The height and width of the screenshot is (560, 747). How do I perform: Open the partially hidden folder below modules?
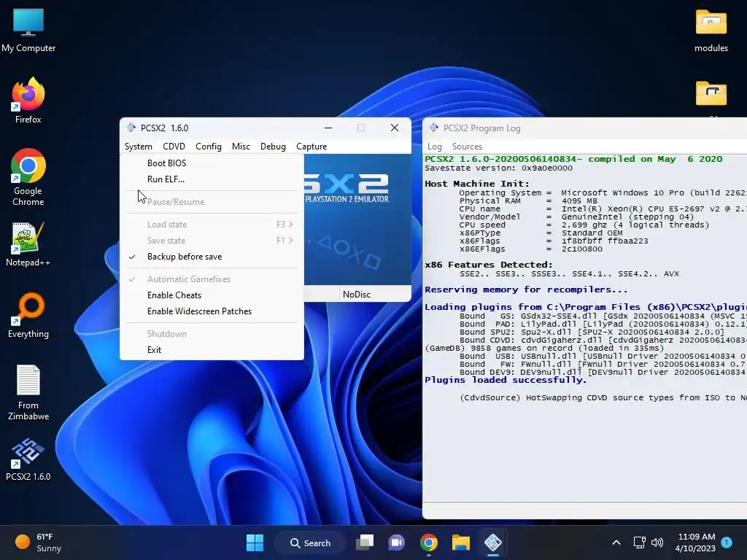[x=711, y=96]
